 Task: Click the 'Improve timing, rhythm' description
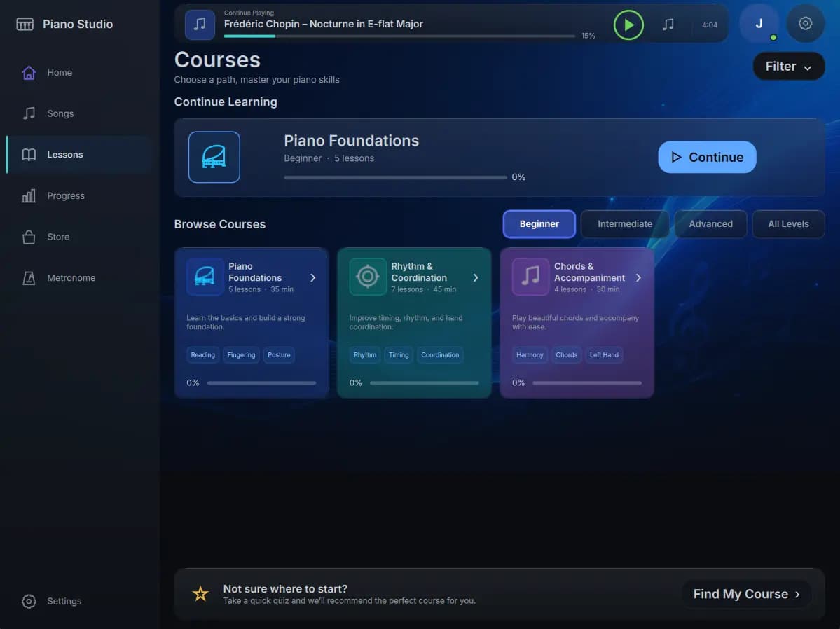click(406, 322)
